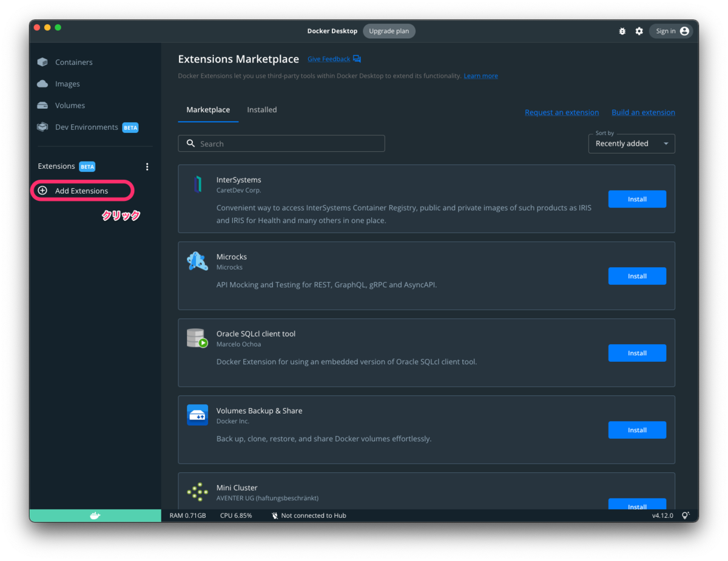The image size is (728, 561).
Task: Open the settings gear icon
Action: click(x=639, y=31)
